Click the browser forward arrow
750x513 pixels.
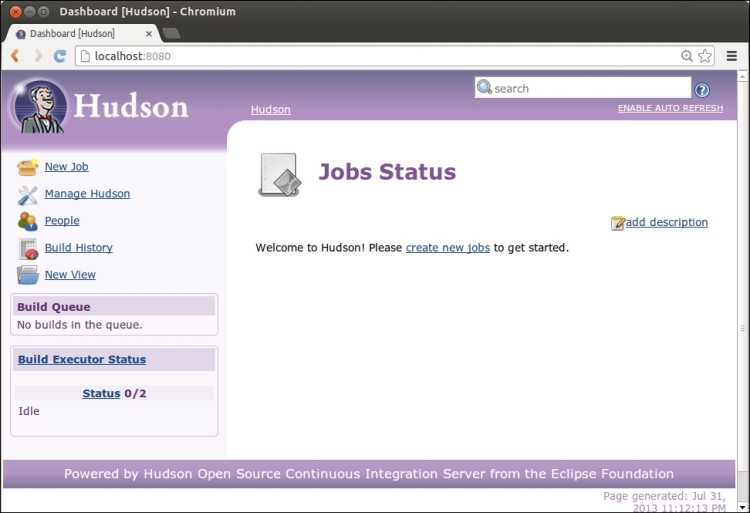coord(38,56)
